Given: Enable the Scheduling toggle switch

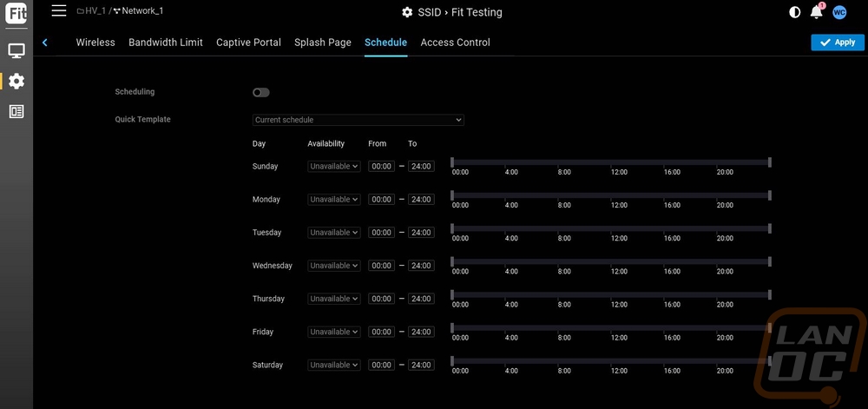Looking at the screenshot, I should [x=260, y=92].
